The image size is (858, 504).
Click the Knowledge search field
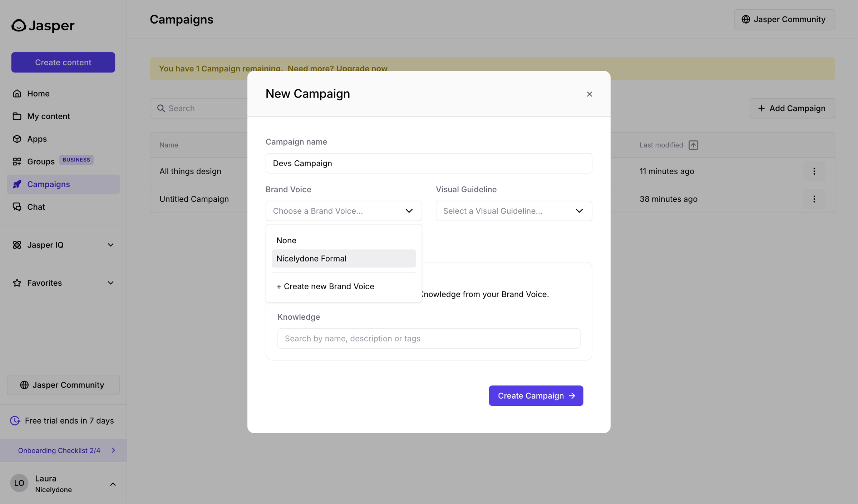pyautogui.click(x=429, y=338)
